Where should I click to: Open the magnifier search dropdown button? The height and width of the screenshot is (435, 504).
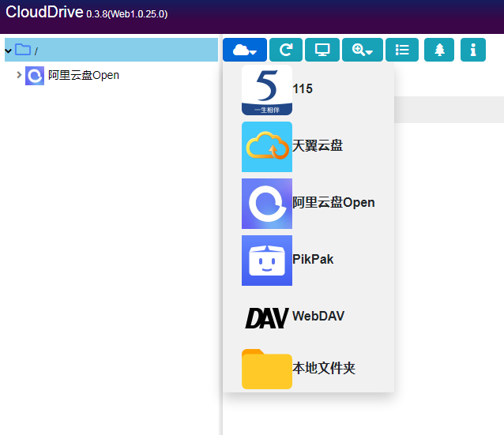point(363,50)
